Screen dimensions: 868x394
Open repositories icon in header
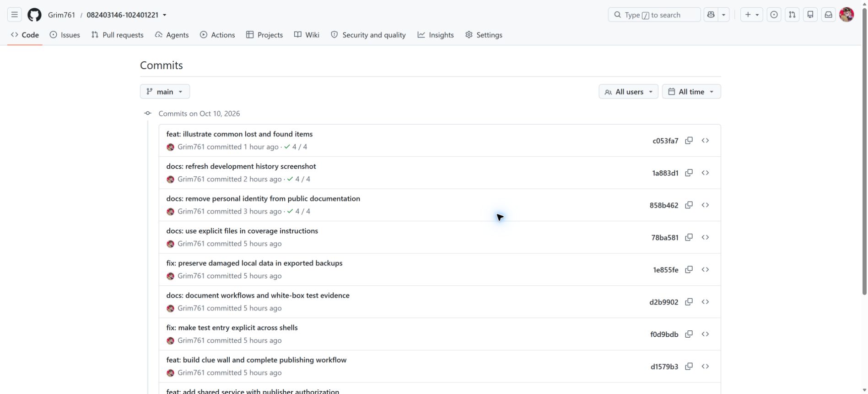point(810,15)
